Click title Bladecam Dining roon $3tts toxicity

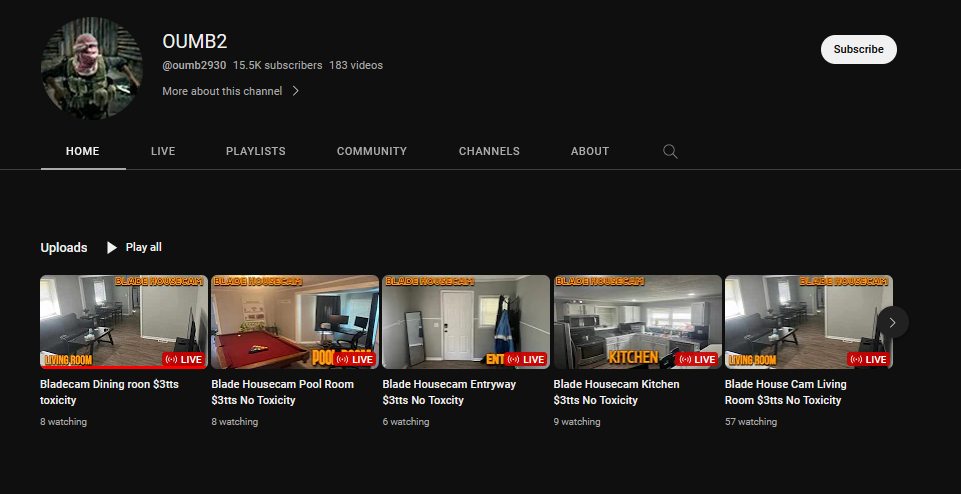click(x=109, y=392)
